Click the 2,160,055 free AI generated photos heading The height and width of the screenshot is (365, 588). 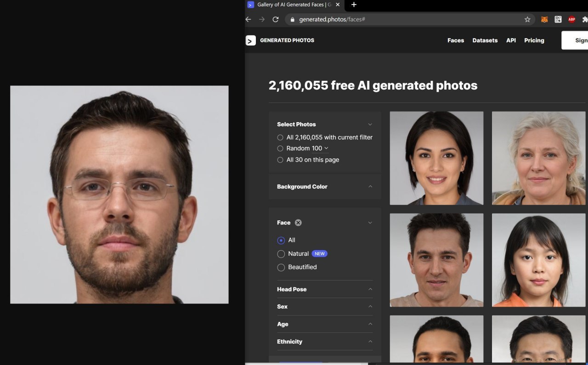coord(373,85)
